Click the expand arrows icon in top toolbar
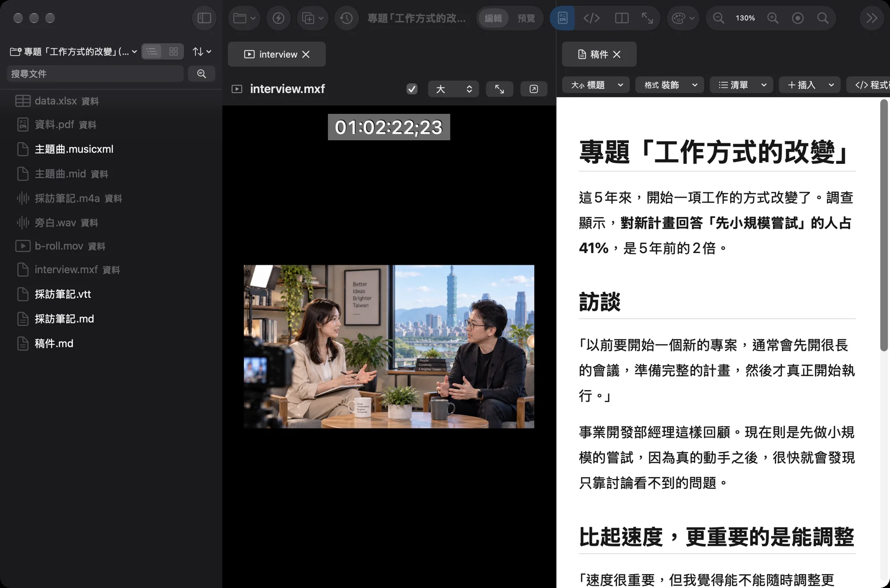The height and width of the screenshot is (588, 890). click(647, 18)
